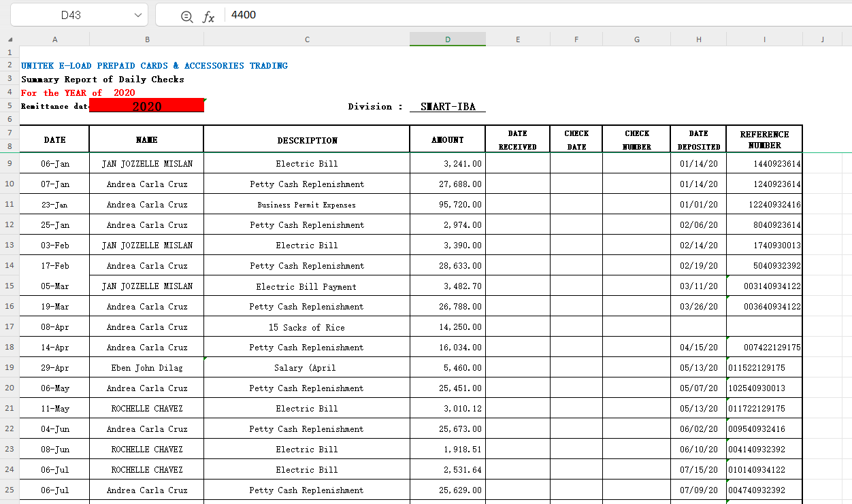
Task: Click the 06-Jan date cell
Action: pos(54,164)
